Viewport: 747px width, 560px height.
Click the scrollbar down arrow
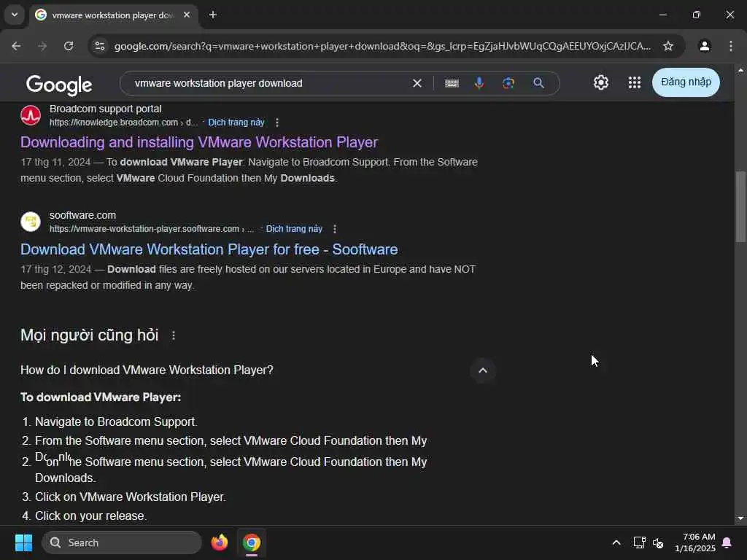click(740, 518)
